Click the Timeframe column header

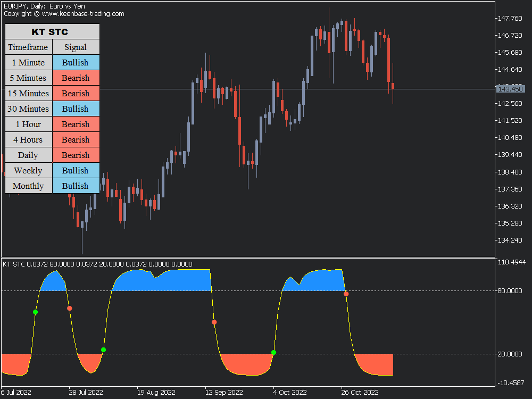coord(29,47)
